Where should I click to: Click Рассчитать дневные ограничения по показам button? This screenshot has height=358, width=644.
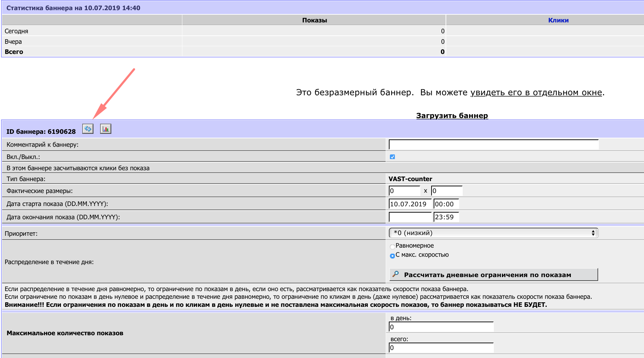[x=493, y=275]
